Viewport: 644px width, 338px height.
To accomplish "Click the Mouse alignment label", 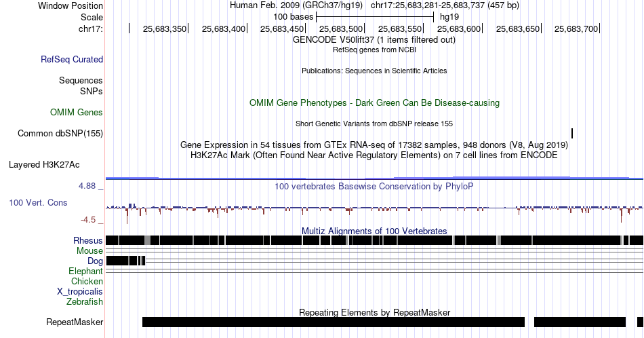I will pyautogui.click(x=89, y=251).
